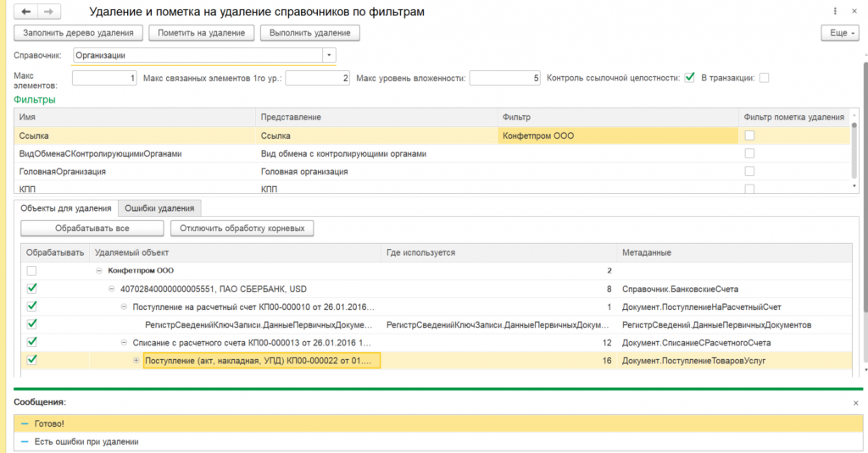Open the Справочник dropdown list

tap(328, 56)
